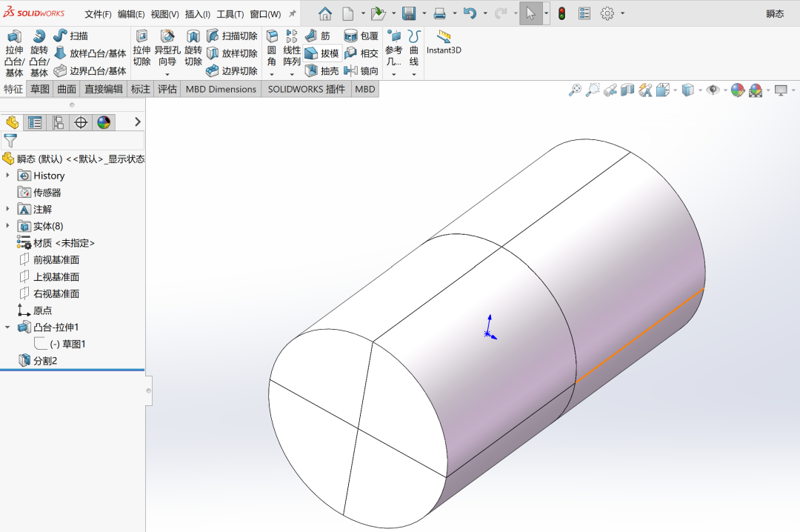Open the Curves (曲线) tool
This screenshot has width=800, height=532.
(414, 48)
